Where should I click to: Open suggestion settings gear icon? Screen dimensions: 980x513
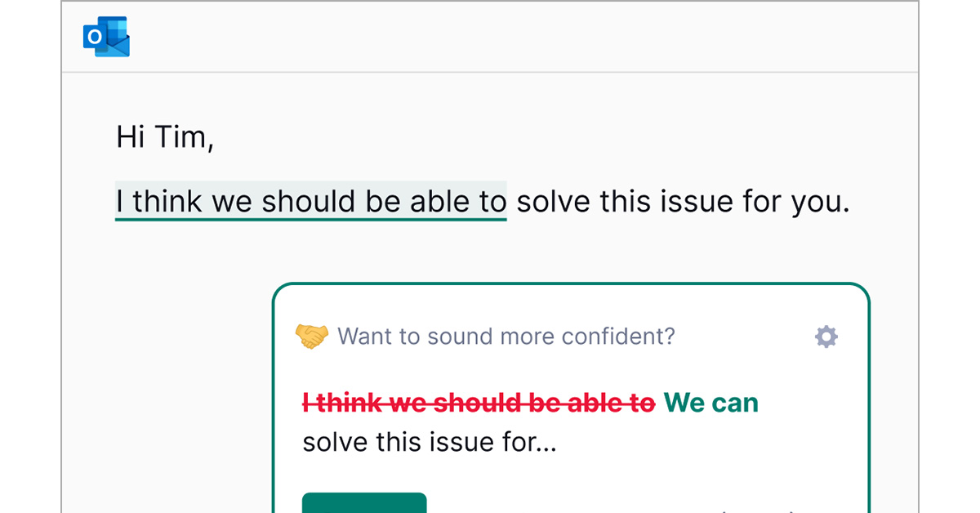pyautogui.click(x=826, y=337)
